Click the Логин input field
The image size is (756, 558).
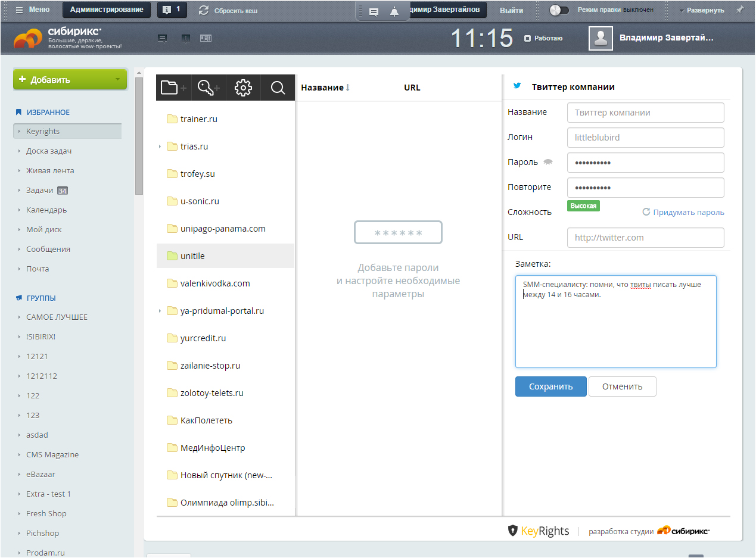pyautogui.click(x=645, y=138)
